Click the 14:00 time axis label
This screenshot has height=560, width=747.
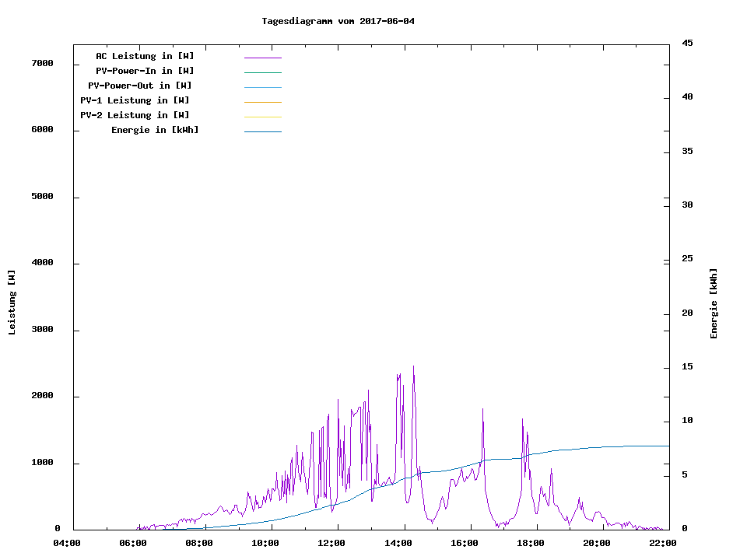pyautogui.click(x=399, y=543)
